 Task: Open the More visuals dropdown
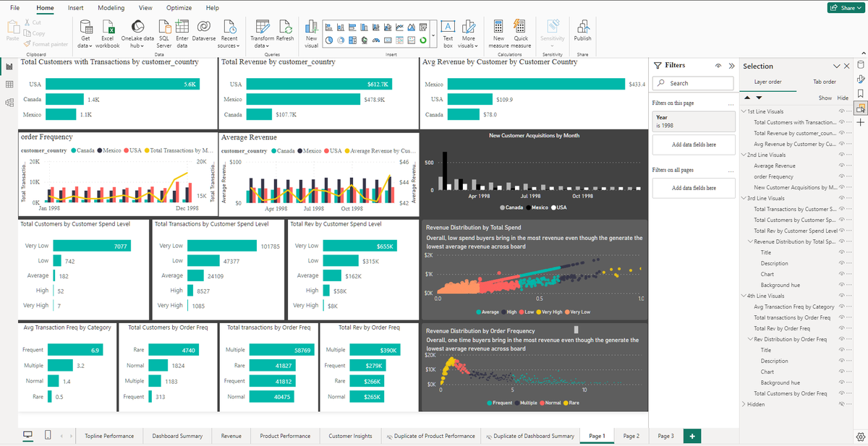coord(469,34)
